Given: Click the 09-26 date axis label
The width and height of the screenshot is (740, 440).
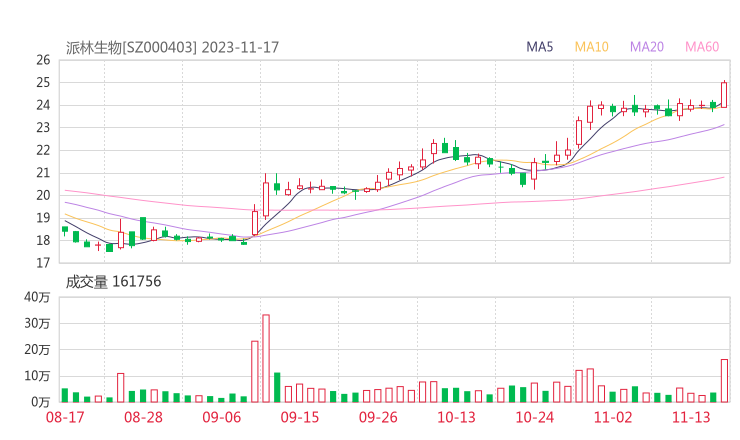Looking at the screenshot, I should 378,417.
